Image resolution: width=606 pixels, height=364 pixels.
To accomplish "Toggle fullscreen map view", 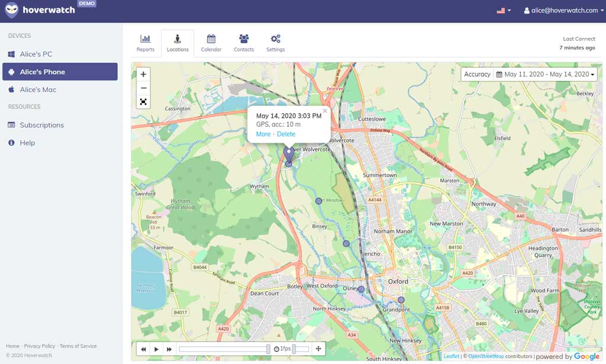I will tap(143, 102).
